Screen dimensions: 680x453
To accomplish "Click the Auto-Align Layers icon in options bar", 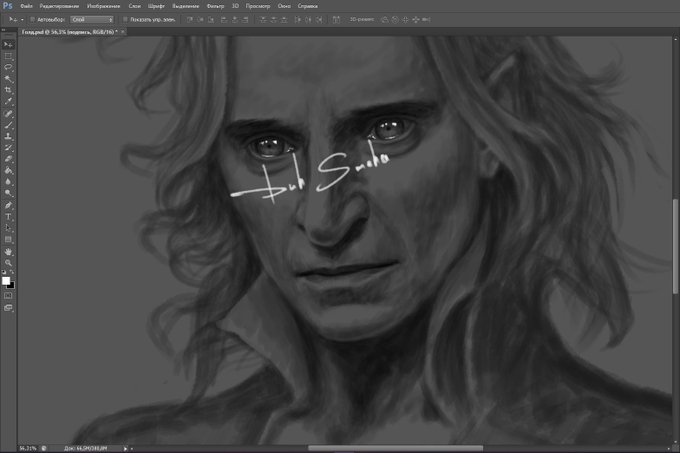I will pos(336,20).
